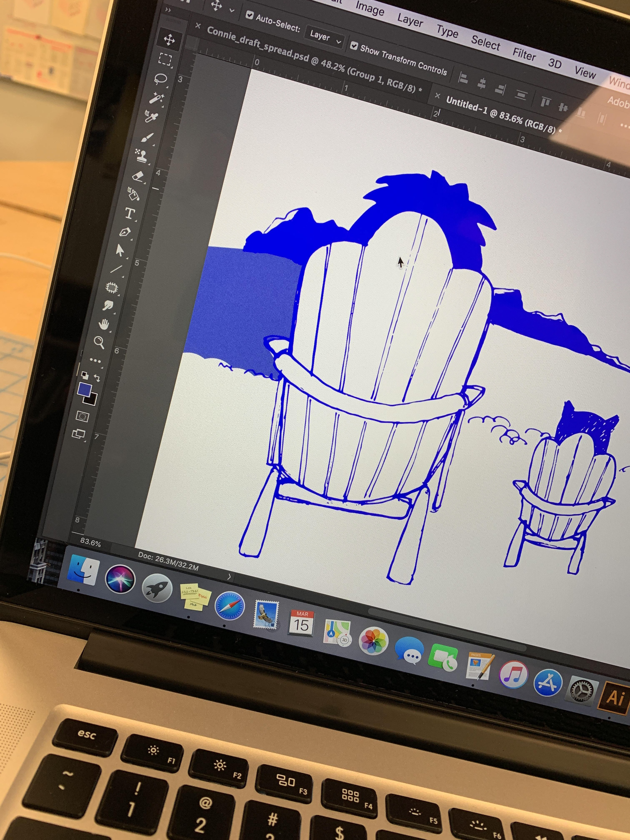Reset to default foreground/background colors
Image resolution: width=630 pixels, height=840 pixels.
tap(85, 376)
